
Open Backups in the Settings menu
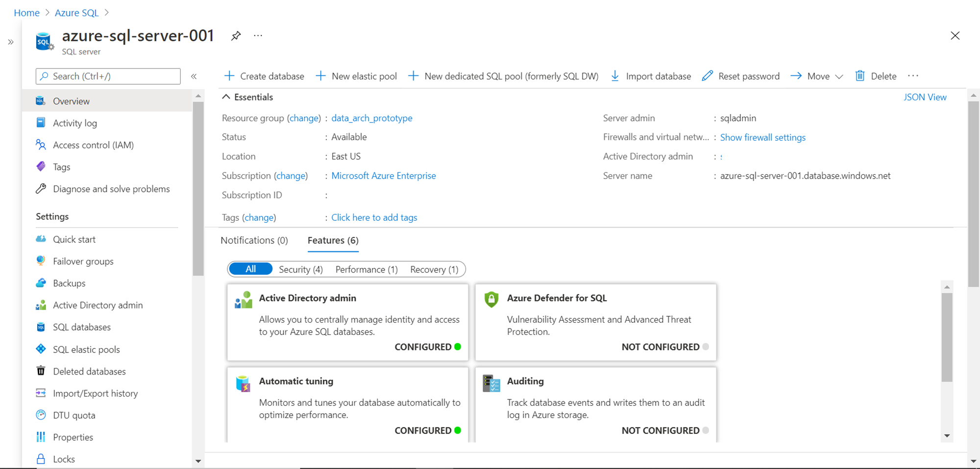point(69,283)
